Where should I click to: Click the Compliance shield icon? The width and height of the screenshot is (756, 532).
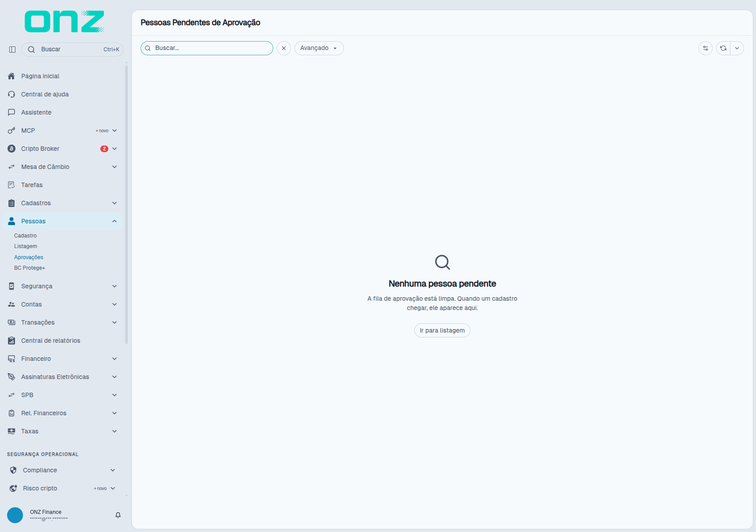click(13, 470)
